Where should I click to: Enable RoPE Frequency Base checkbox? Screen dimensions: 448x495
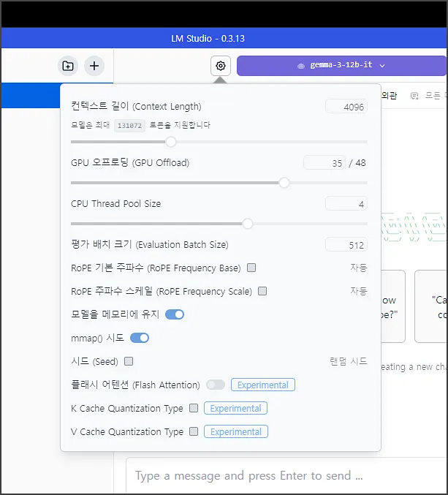pyautogui.click(x=251, y=268)
